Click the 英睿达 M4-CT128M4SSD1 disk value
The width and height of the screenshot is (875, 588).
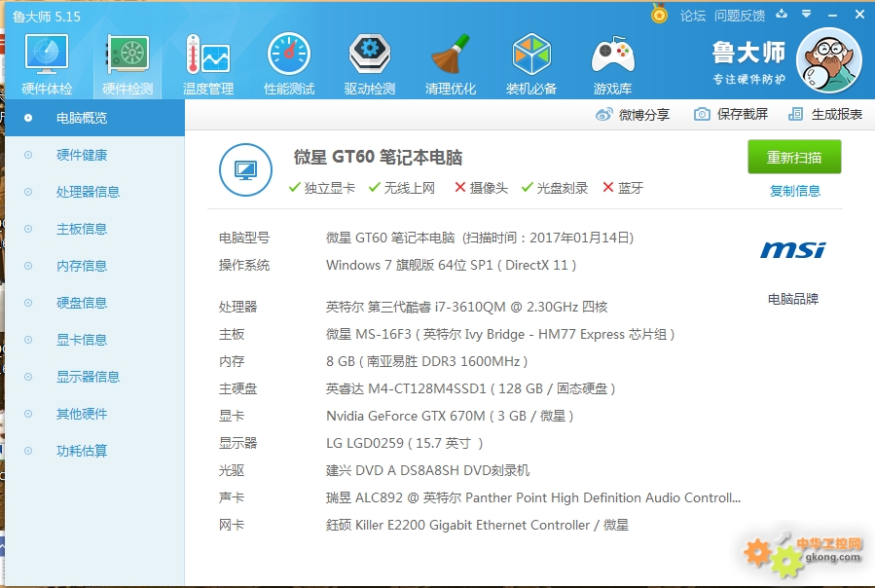tap(470, 388)
